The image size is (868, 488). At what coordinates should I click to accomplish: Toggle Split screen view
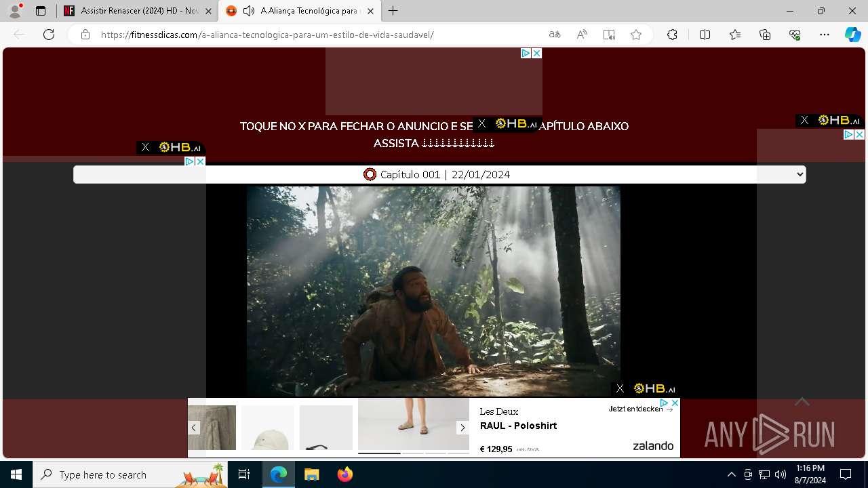705,35
